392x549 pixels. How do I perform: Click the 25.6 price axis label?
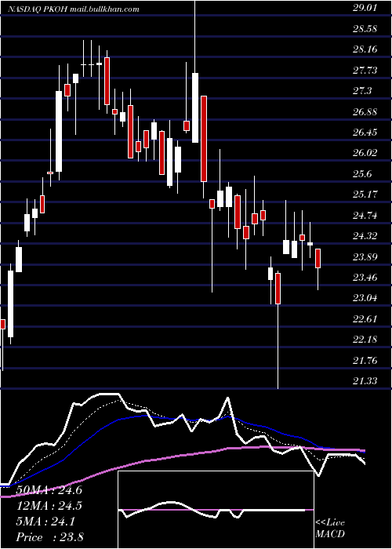pyautogui.click(x=362, y=174)
